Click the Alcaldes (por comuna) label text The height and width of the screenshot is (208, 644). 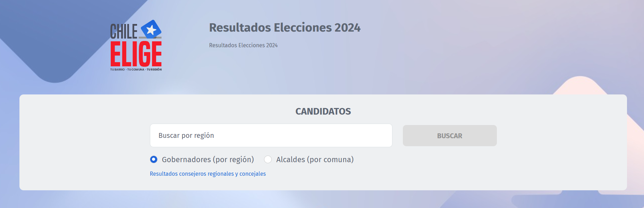(315, 159)
